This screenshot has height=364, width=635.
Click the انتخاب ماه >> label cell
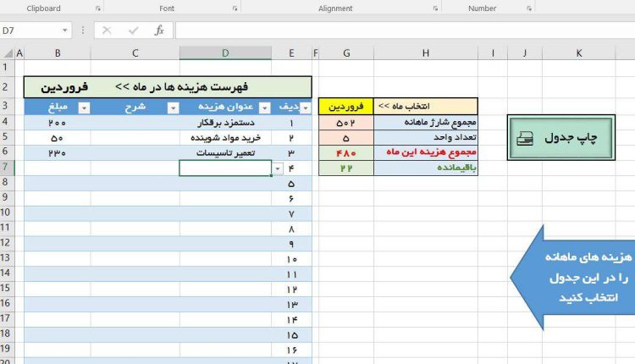[426, 107]
